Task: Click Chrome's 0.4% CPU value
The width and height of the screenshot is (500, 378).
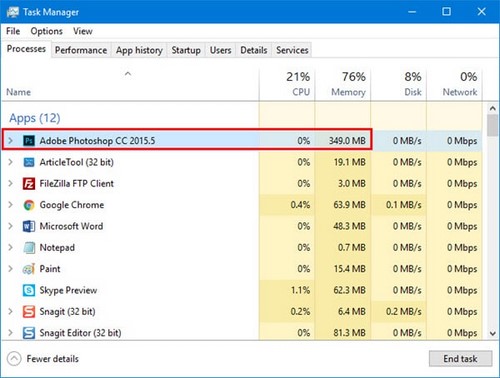Action: coord(300,205)
